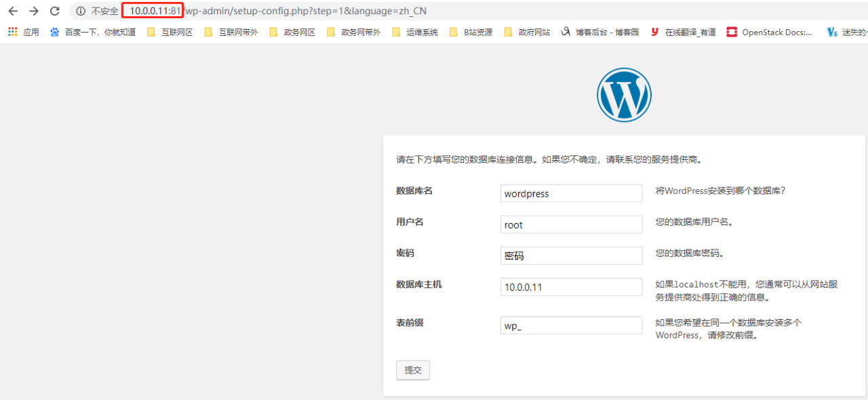Viewport: 868px width, 400px height.
Task: Click the WordPress logo
Action: point(624,95)
